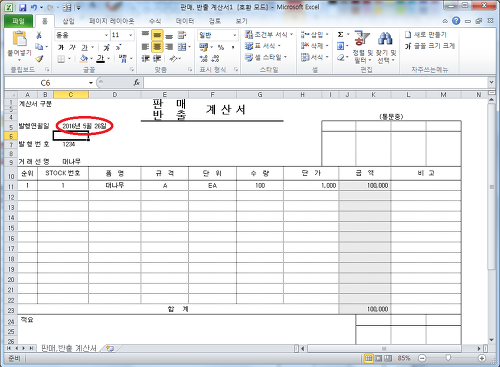Click the Copy icon in the clipboard group

[39, 47]
